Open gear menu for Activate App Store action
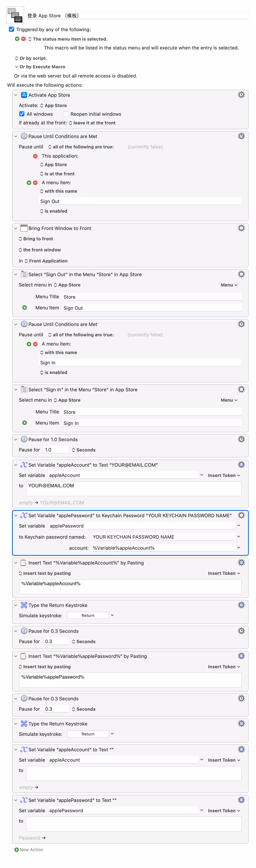 tap(241, 95)
